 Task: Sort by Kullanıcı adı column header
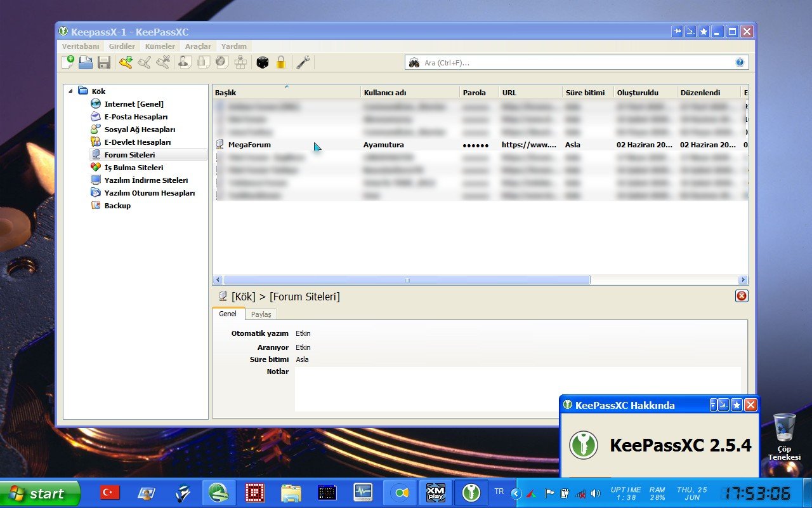tap(410, 93)
